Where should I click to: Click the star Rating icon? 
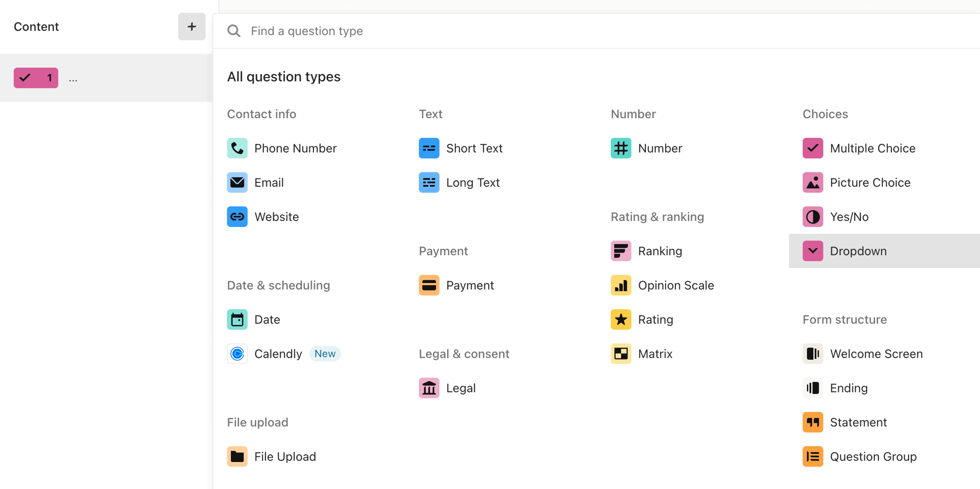[621, 319]
